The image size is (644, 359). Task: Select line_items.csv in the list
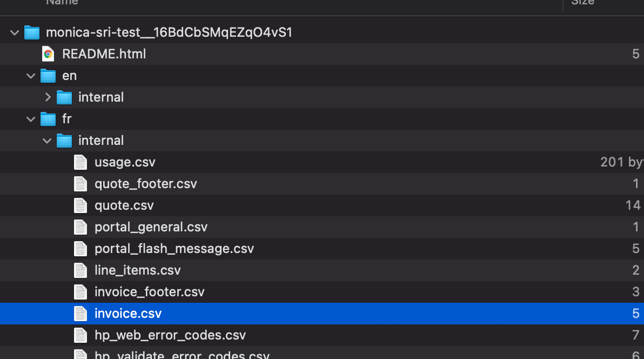point(137,270)
